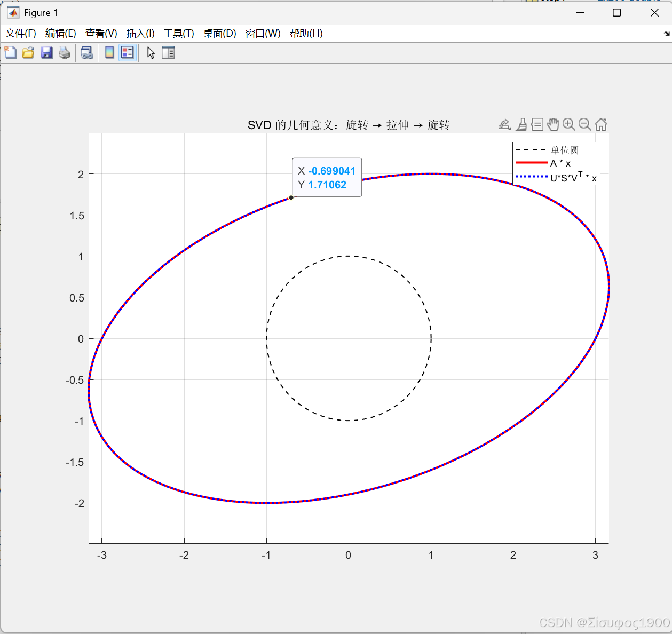Viewport: 672px width, 634px height.
Task: Save the figure using the disk icon
Action: [46, 52]
